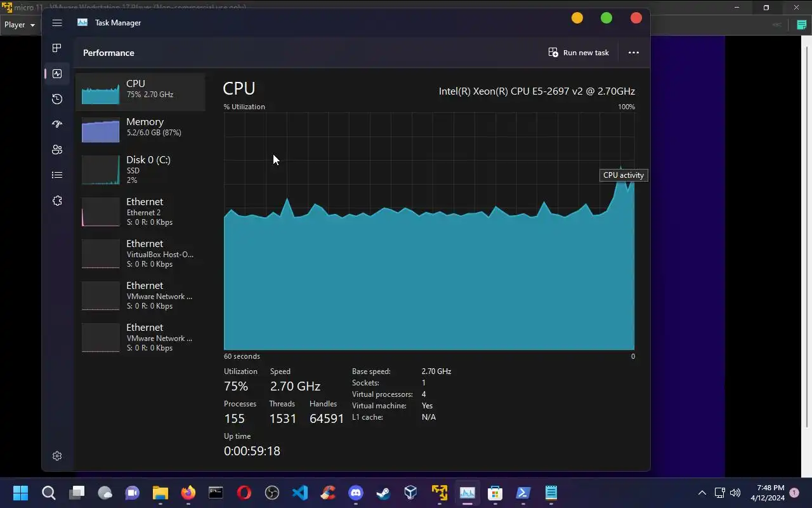Viewport: 812px width, 508px height.
Task: Launch Opera browser from taskbar
Action: click(244, 493)
